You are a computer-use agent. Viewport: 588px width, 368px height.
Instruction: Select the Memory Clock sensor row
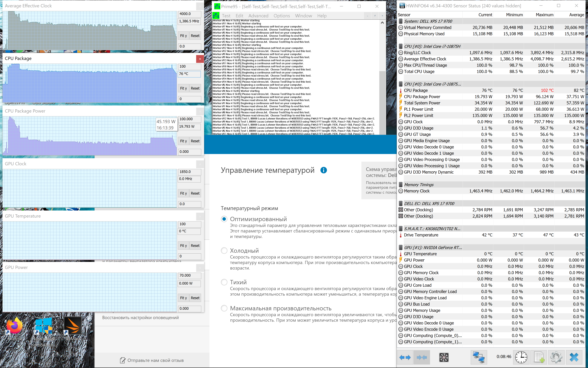point(491,191)
